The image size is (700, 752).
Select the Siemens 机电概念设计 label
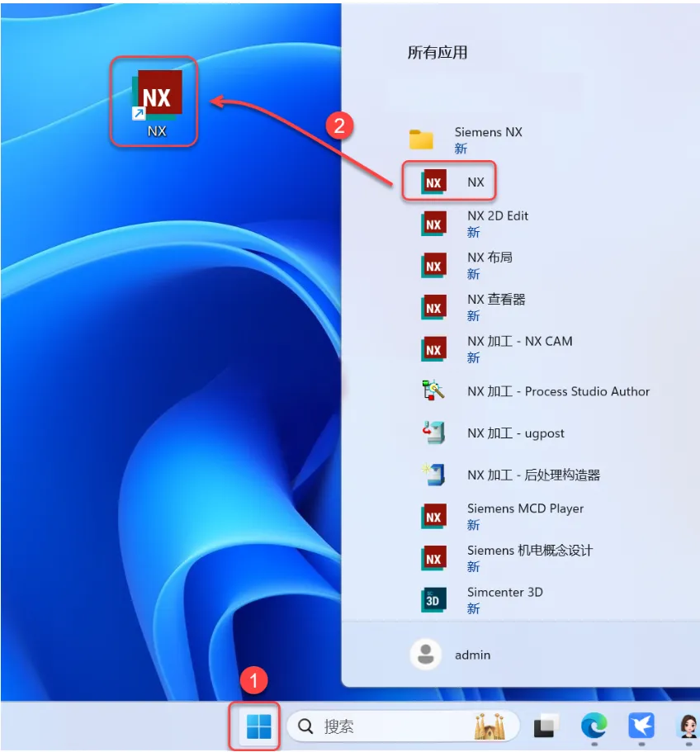(x=530, y=550)
